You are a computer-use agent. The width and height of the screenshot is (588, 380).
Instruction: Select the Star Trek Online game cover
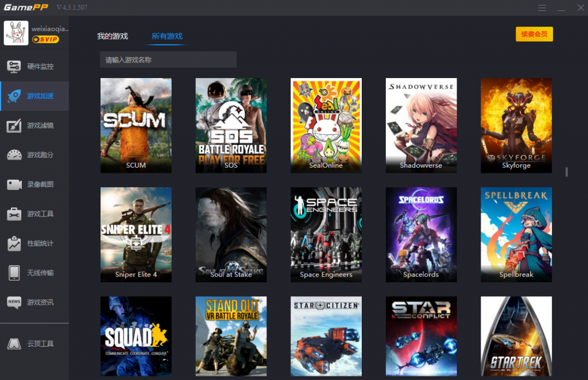point(516,336)
